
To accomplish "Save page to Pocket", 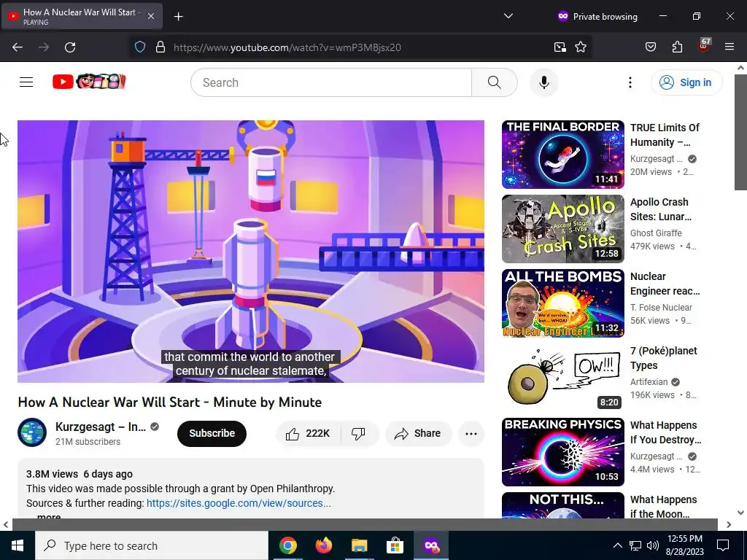I will [x=650, y=47].
